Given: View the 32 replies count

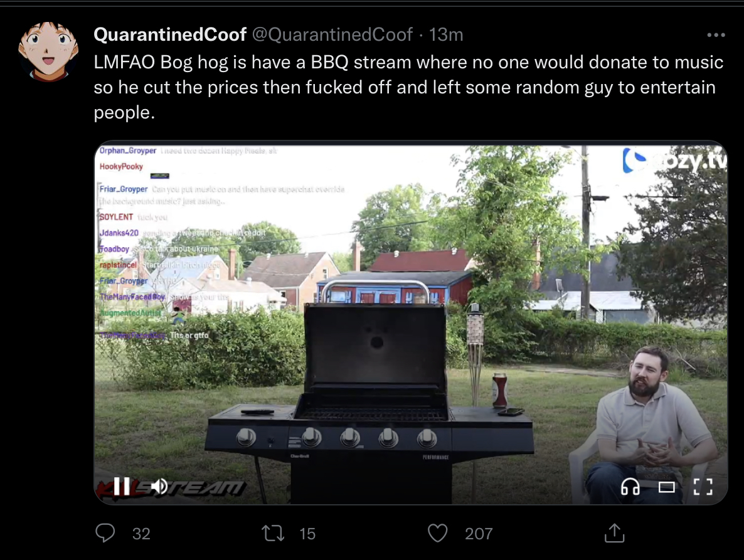Looking at the screenshot, I should (141, 534).
